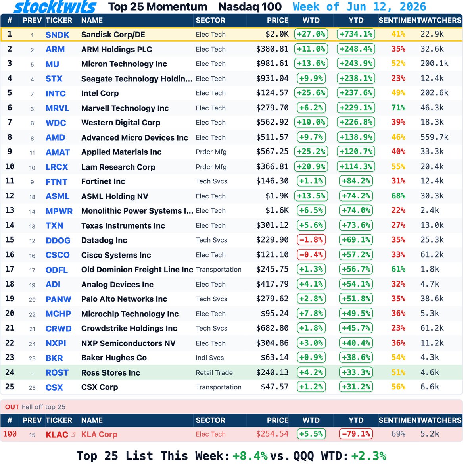Select the CSCO ticker
This screenshot has height=470, width=476.
(58, 255)
